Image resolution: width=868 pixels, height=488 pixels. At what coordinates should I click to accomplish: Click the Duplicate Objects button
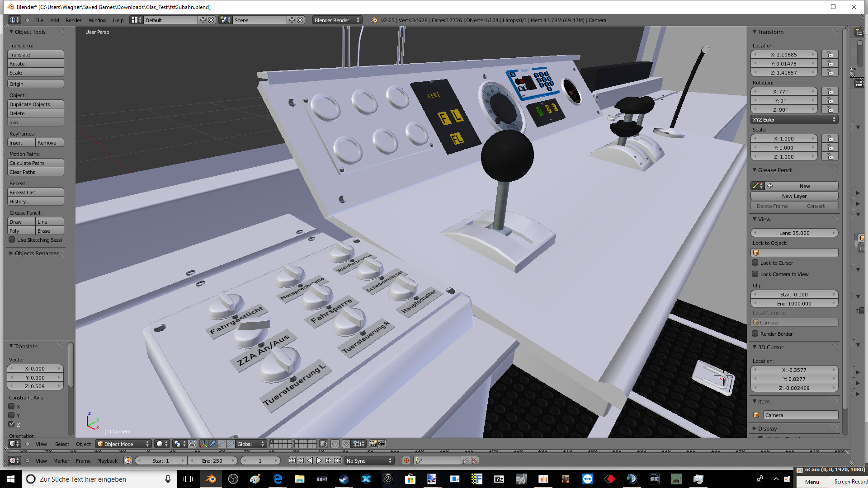click(x=36, y=104)
